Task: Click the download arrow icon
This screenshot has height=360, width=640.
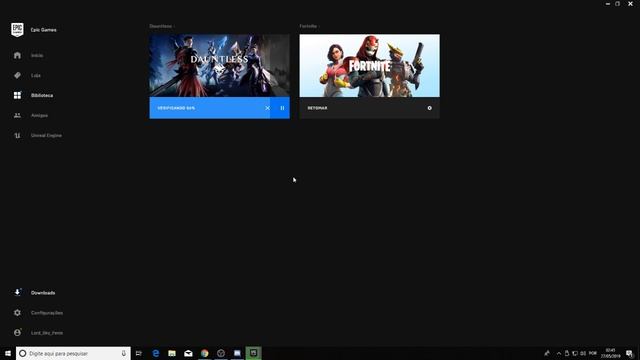Action: point(17,292)
